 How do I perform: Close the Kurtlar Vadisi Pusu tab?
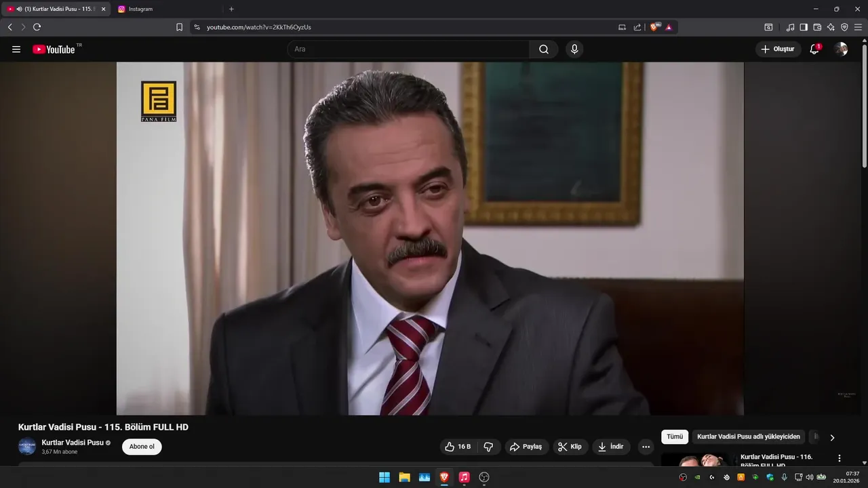click(104, 9)
